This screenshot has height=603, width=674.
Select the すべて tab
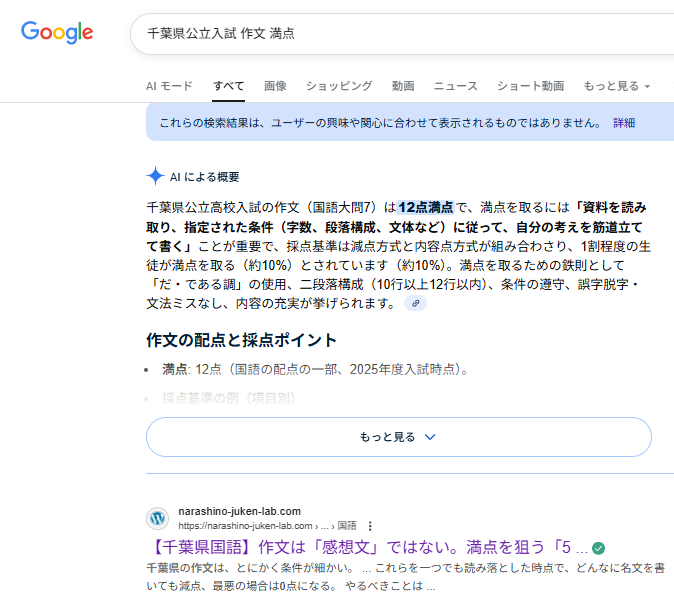coord(228,86)
